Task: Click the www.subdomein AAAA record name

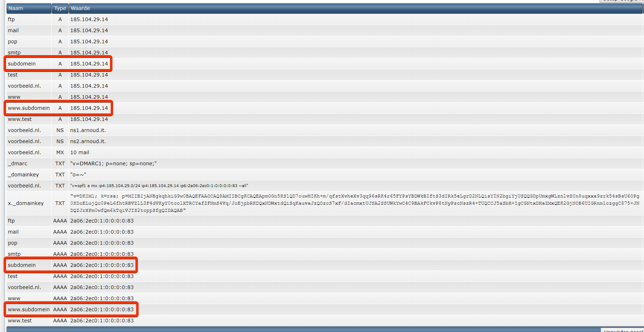Action: [29, 309]
